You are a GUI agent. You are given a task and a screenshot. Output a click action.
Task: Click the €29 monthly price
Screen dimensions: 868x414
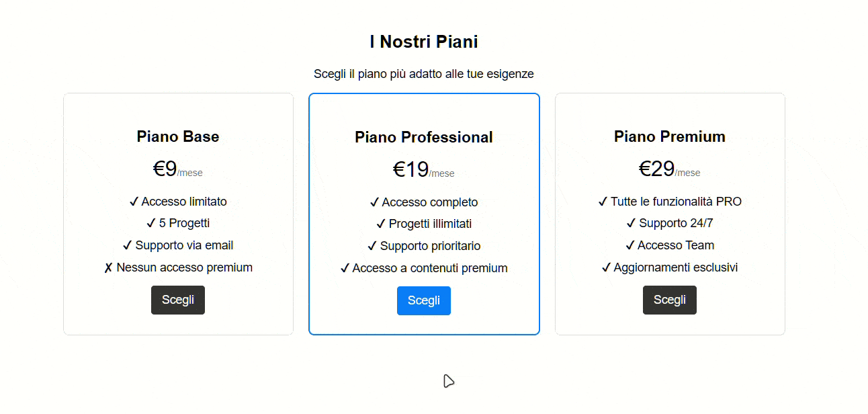[x=657, y=169]
